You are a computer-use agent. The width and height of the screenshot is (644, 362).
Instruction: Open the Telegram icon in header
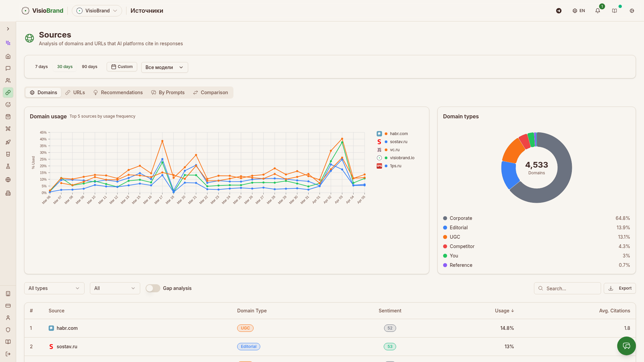[559, 11]
